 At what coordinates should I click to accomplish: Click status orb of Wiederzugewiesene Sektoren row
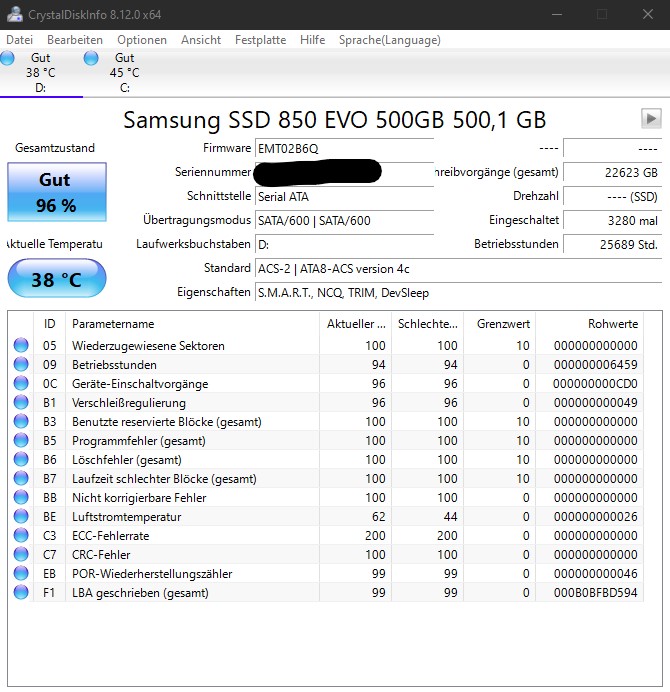point(21,345)
